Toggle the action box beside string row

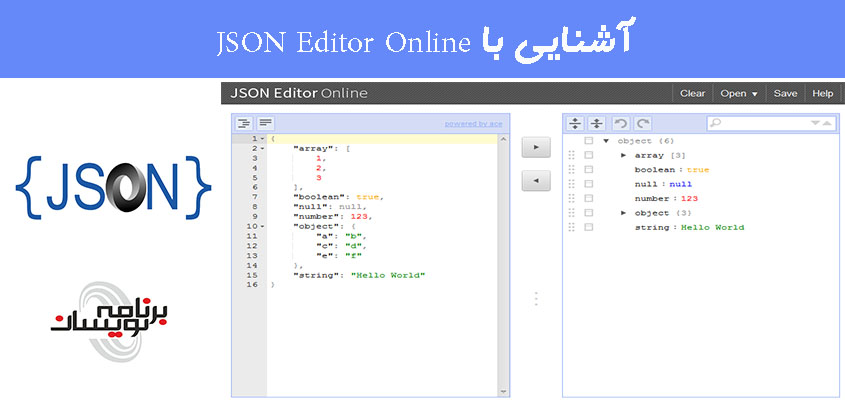click(589, 228)
